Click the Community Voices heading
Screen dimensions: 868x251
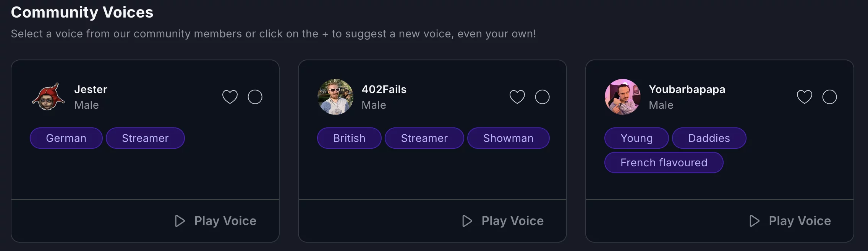click(82, 12)
